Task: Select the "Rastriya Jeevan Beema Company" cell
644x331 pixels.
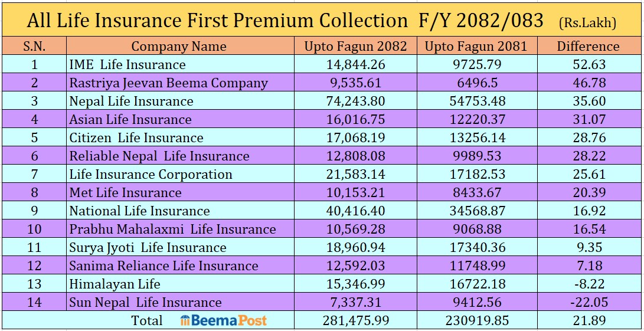Action: [x=168, y=83]
